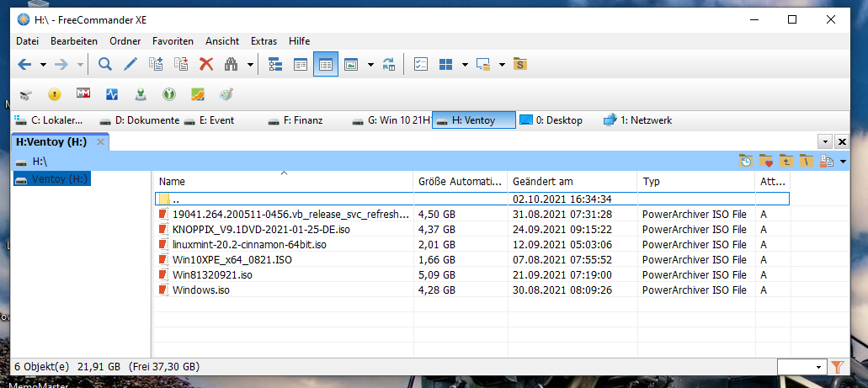Go to root folder backslash icon
This screenshot has height=388, width=868.
point(807,161)
